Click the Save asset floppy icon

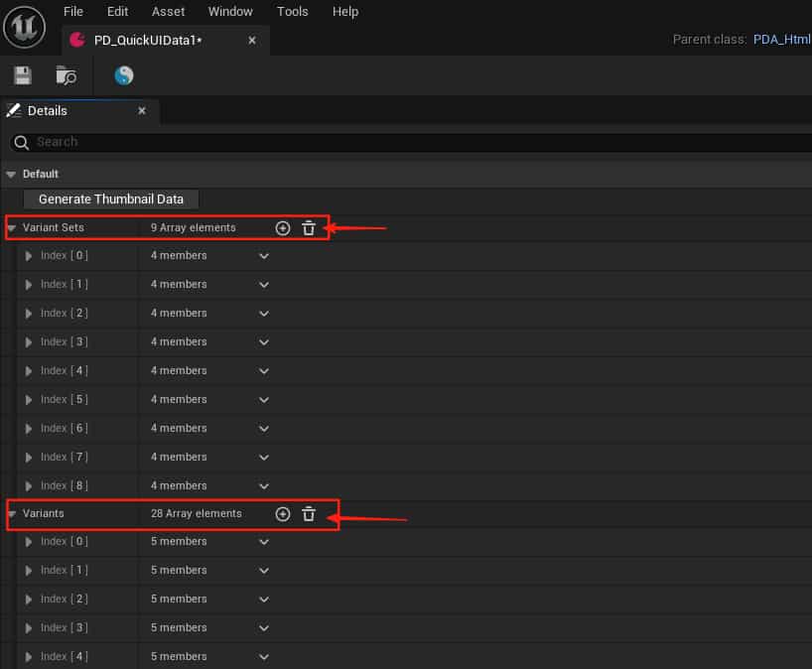point(22,75)
